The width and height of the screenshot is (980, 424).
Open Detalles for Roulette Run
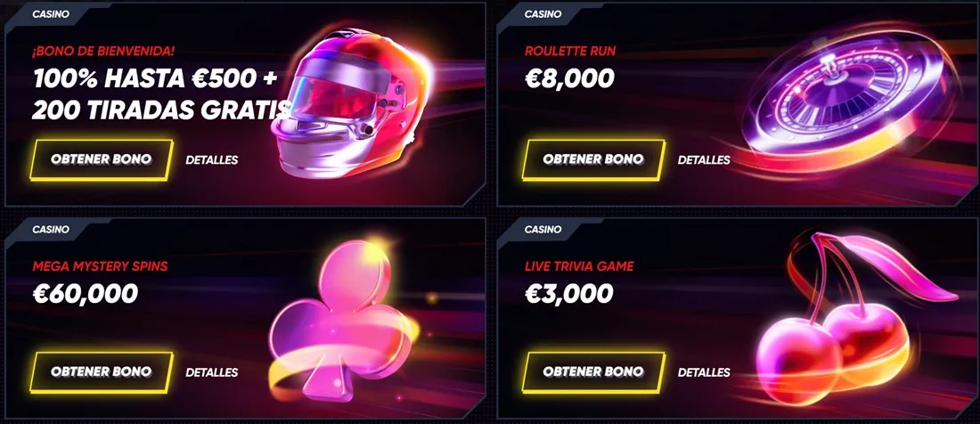click(704, 159)
